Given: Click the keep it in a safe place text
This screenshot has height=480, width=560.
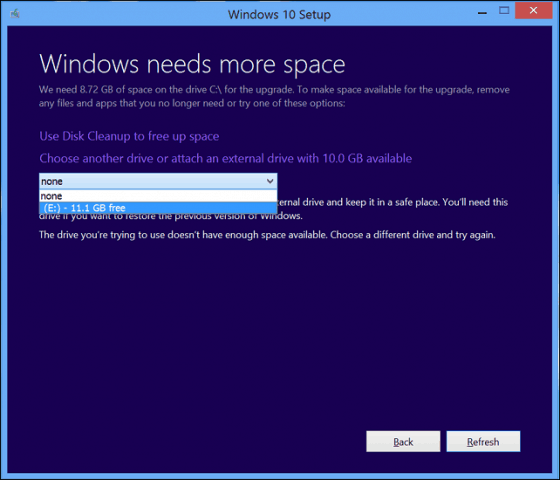Looking at the screenshot, I should pyautogui.click(x=392, y=202).
